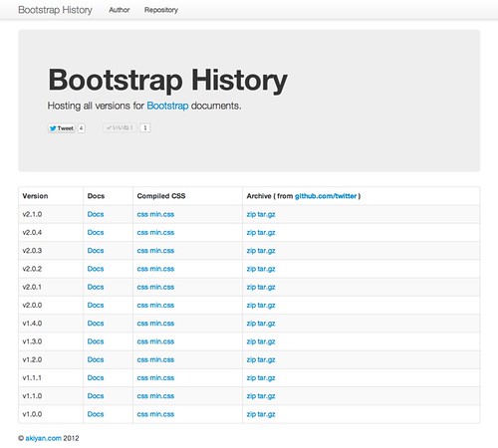The image size is (498, 448).
Task: Download the zip archive for v2.1.0
Action: pyautogui.click(x=251, y=214)
